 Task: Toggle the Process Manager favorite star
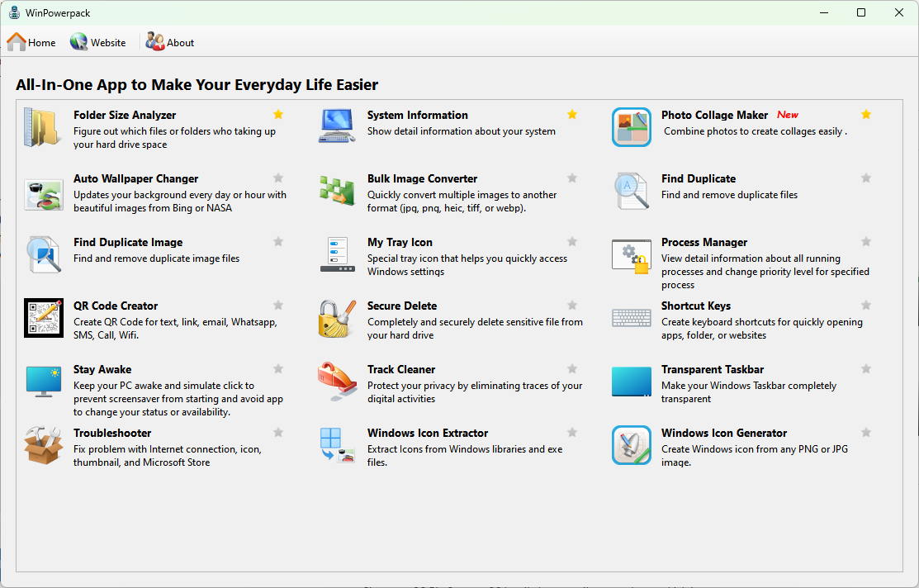pyautogui.click(x=866, y=241)
